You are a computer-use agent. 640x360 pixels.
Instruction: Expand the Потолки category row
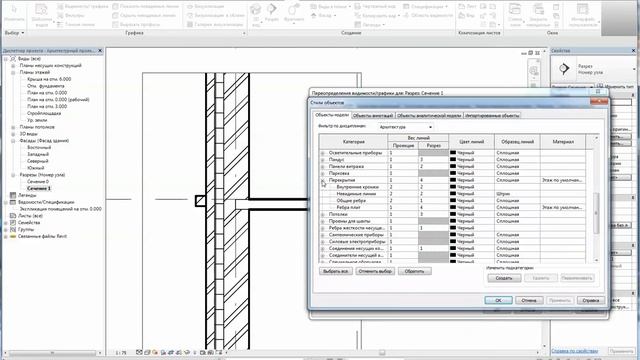(322, 215)
